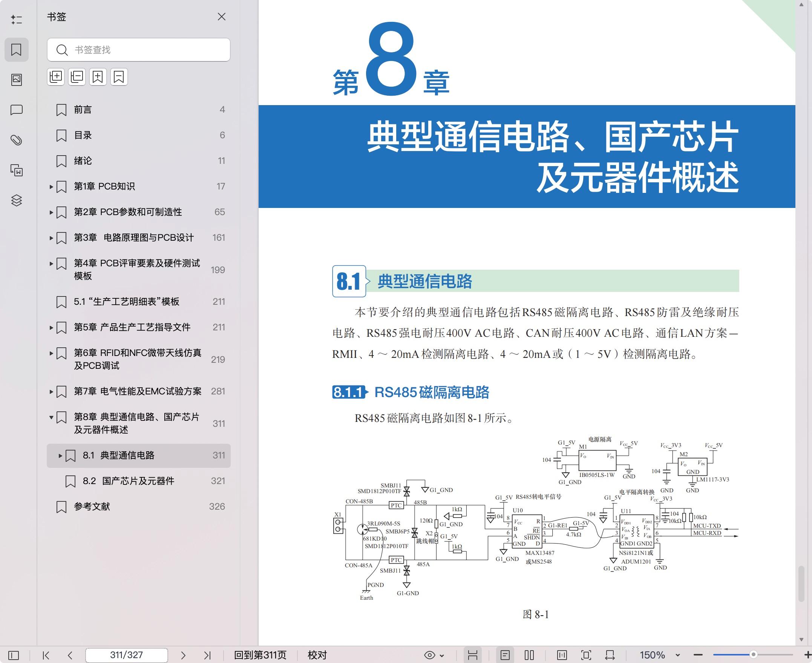
Task: Go to next page arrow
Action: 183,655
